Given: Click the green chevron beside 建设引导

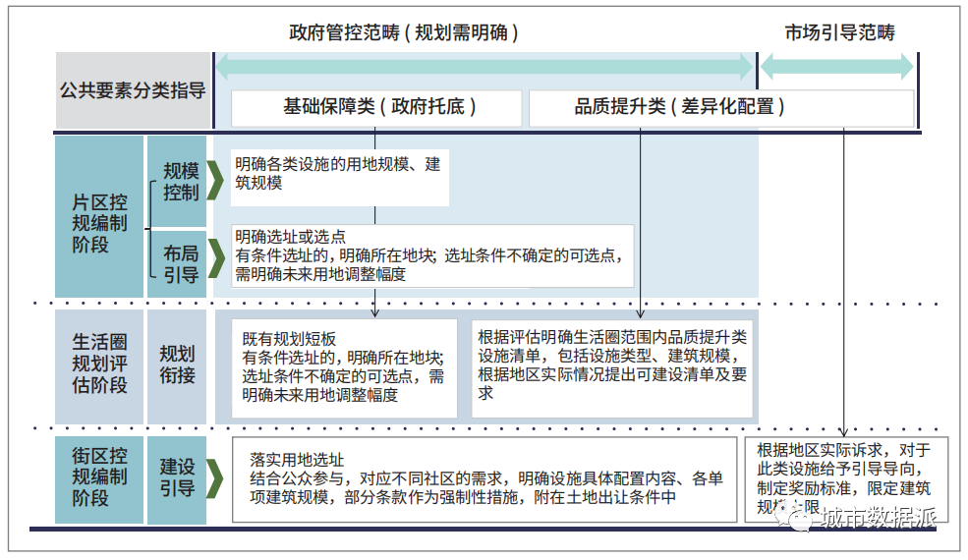Looking at the screenshot, I should (x=214, y=478).
